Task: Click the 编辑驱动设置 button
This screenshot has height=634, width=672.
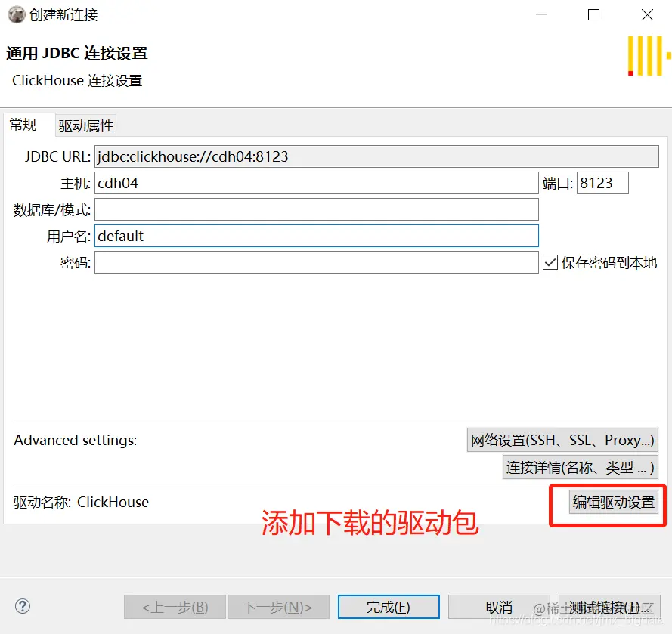Action: coord(613,502)
